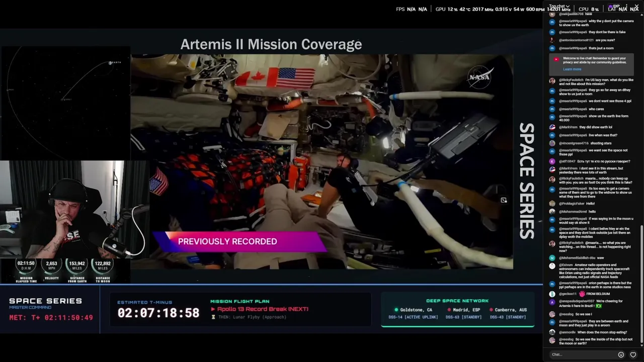Click the Artemis II Mission Coverage title

point(271,44)
